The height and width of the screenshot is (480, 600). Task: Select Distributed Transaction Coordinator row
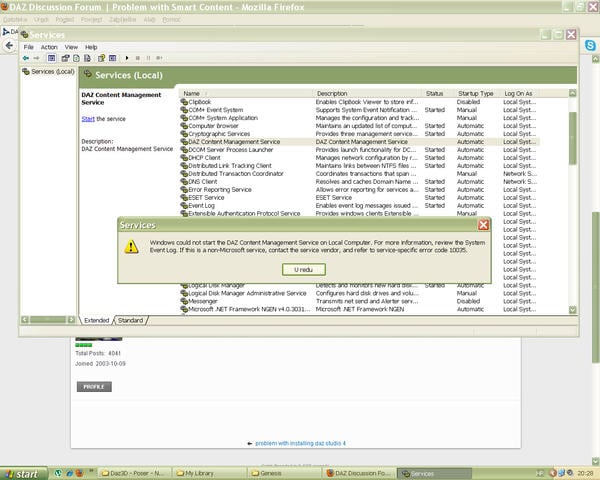click(x=359, y=174)
